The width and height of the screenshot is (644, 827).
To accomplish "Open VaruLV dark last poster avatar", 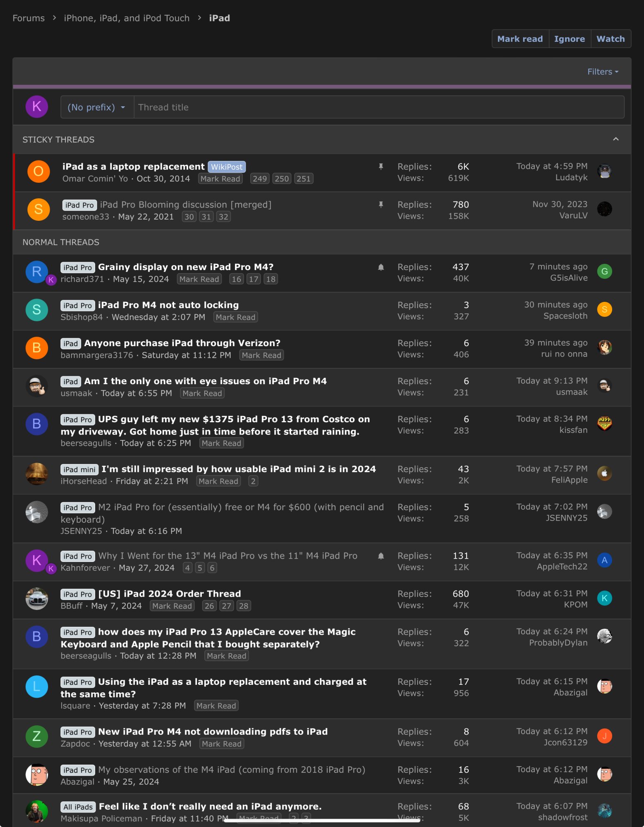I will (604, 209).
